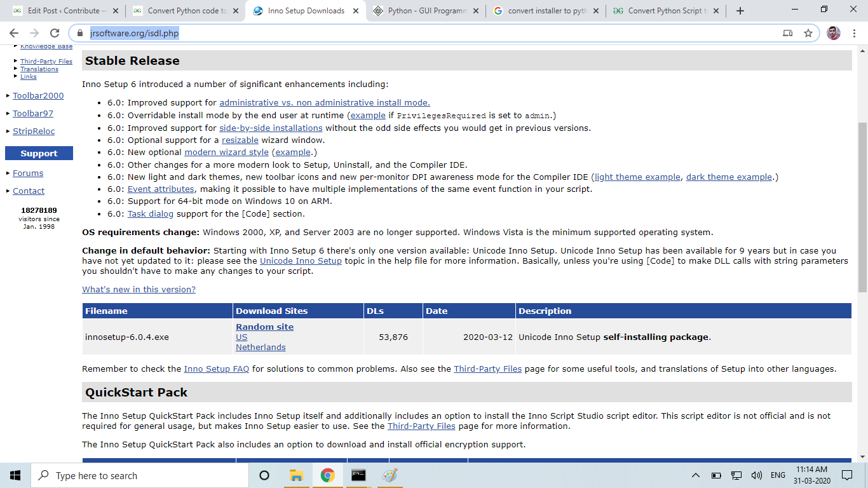The height and width of the screenshot is (488, 868).
Task: Click the page vertical scrollbar
Action: coord(862,208)
